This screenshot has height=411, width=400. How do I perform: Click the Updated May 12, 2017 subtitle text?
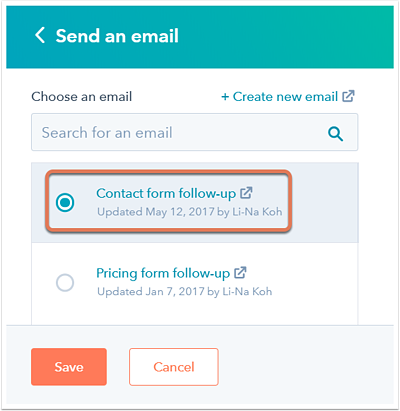tap(190, 212)
